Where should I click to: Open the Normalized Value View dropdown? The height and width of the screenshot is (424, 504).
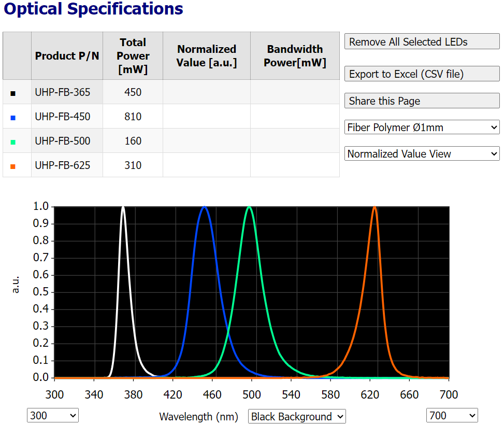coord(422,154)
